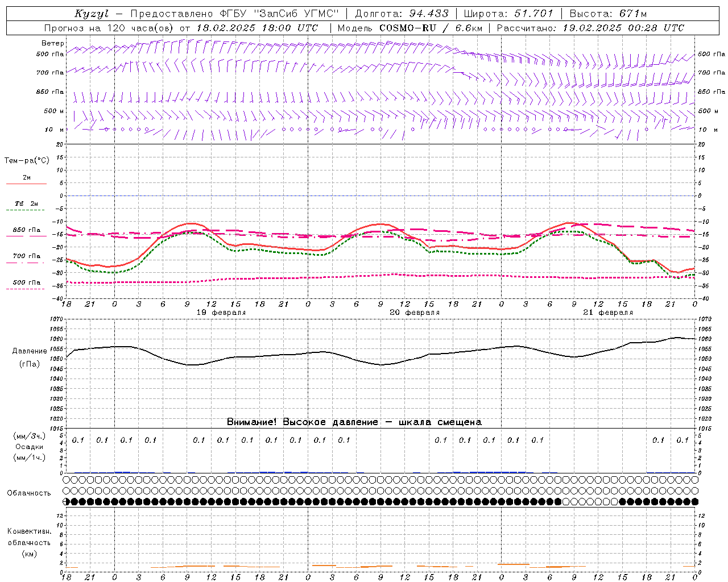The image size is (728, 582).
Task: Click the model name "COSMO-RU / 6.6км"
Action: [431, 28]
